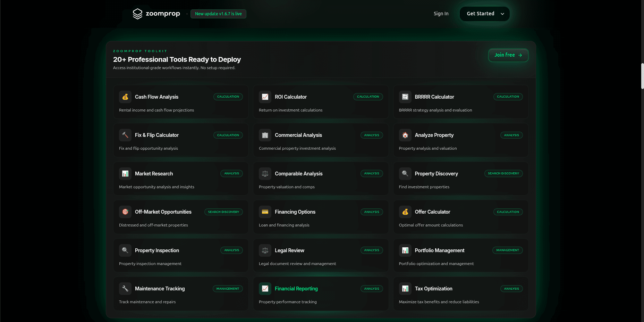Screen dimensions: 644x322
Task: Click 'Distressed and off-market properties' description
Action: pyautogui.click(x=153, y=225)
